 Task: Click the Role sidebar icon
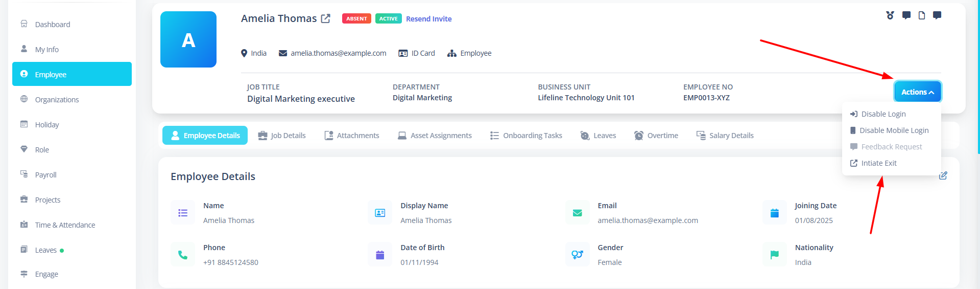click(24, 149)
